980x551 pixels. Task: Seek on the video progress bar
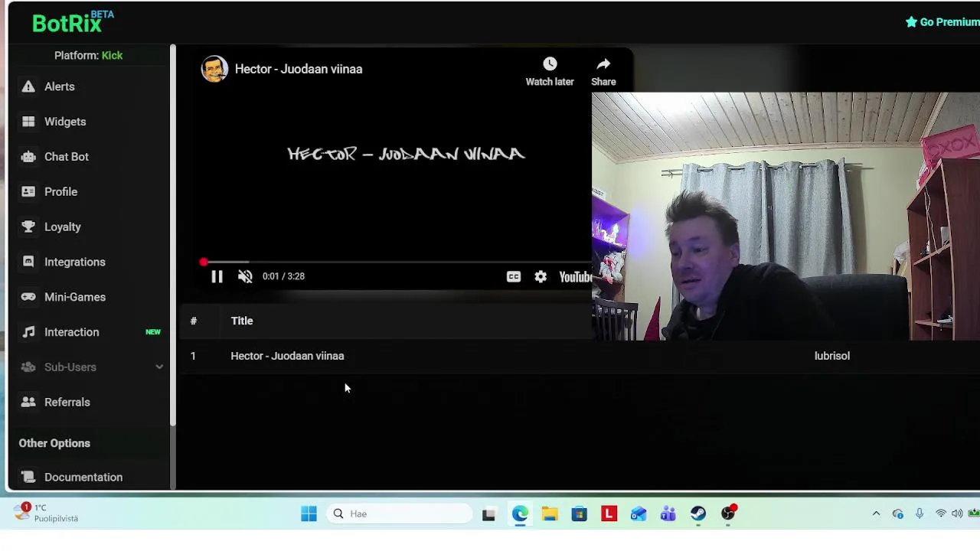pyautogui.click(x=397, y=262)
